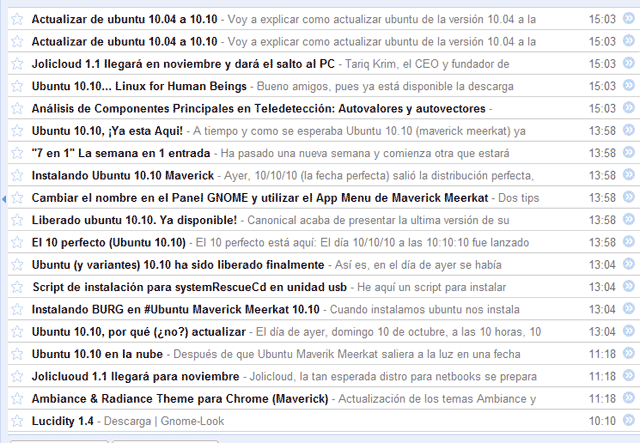Star the Ubuntu 10.10 en la nube item
The height and width of the screenshot is (443, 640).
(17, 354)
